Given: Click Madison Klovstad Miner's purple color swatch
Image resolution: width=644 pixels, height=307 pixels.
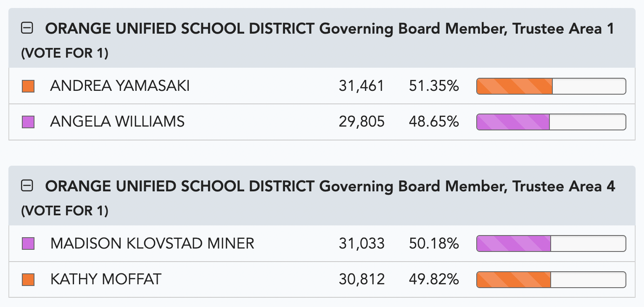Looking at the screenshot, I should pyautogui.click(x=28, y=243).
